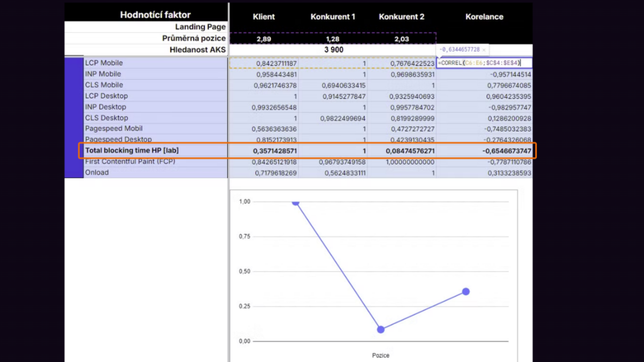The width and height of the screenshot is (644, 362).
Task: Click the INP Mobile row label
Action: click(x=103, y=74)
